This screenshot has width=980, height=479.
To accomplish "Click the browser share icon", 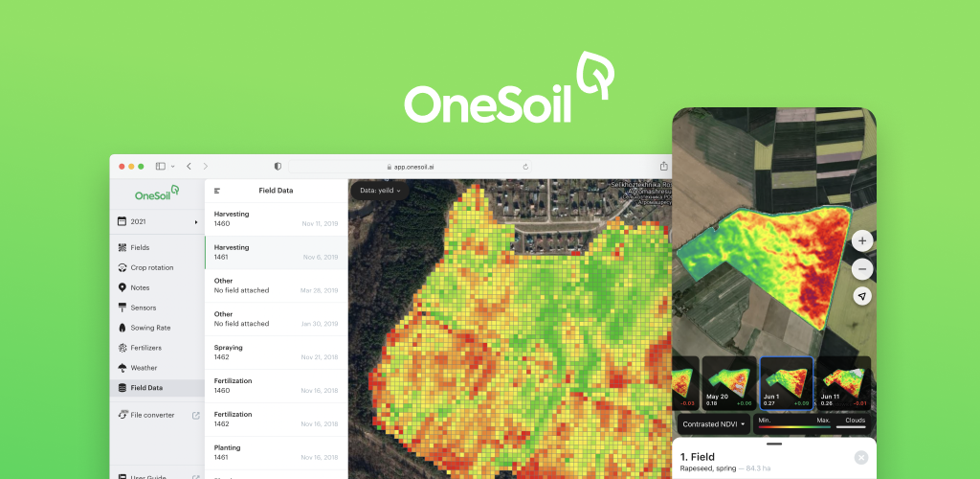I will 664,166.
